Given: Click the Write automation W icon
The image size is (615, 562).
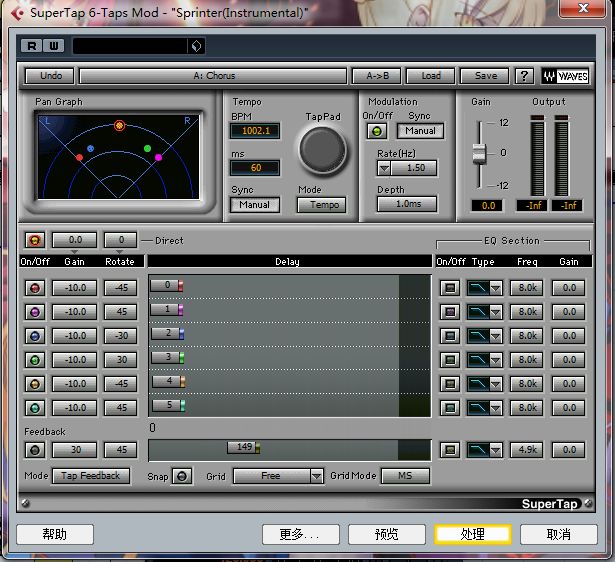Looking at the screenshot, I should 54,46.
